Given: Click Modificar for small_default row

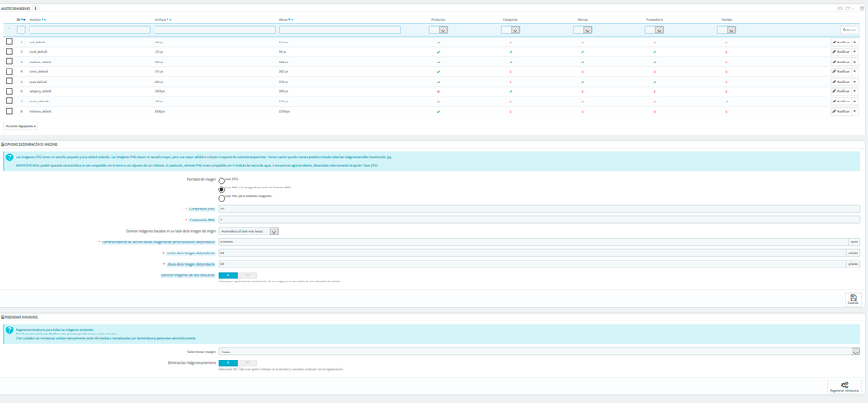Looking at the screenshot, I should [841, 52].
